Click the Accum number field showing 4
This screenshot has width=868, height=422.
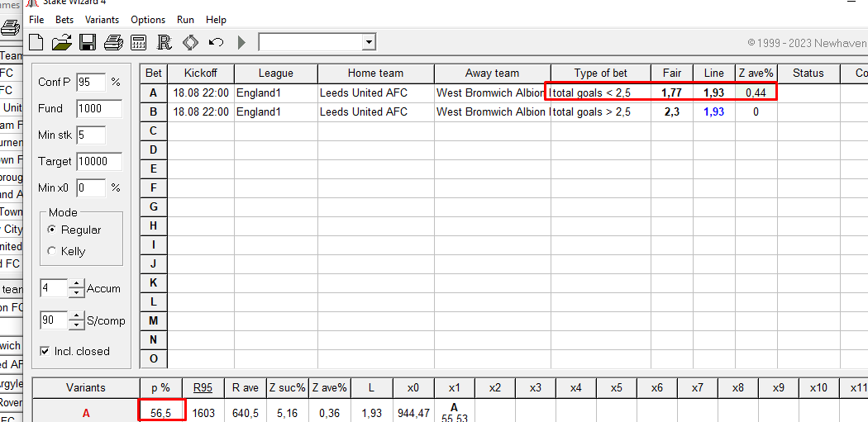coord(54,288)
